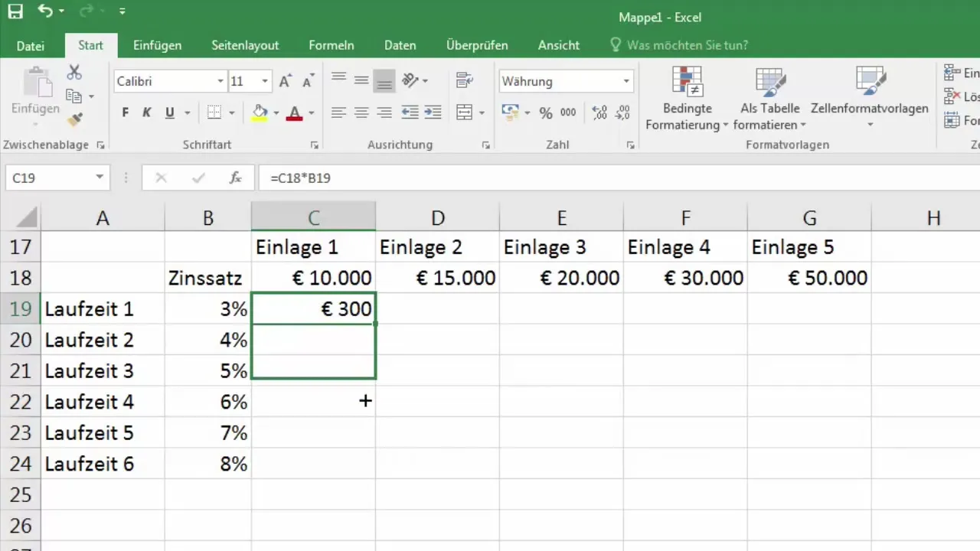The width and height of the screenshot is (980, 551).
Task: Switch to the Daten tab
Action: (400, 45)
